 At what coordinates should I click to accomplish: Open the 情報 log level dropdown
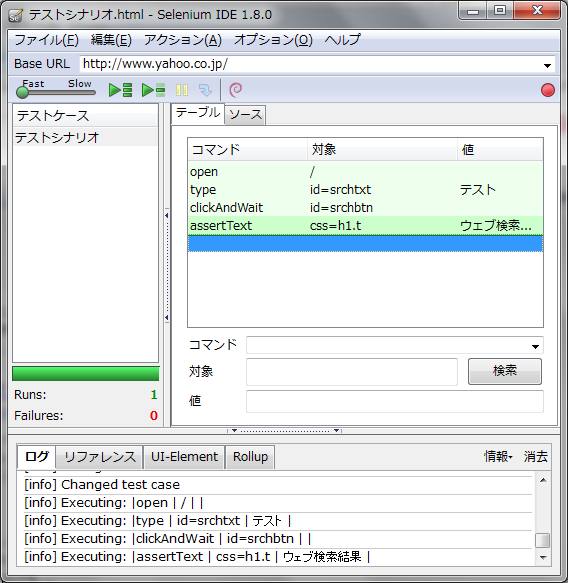[x=498, y=457]
